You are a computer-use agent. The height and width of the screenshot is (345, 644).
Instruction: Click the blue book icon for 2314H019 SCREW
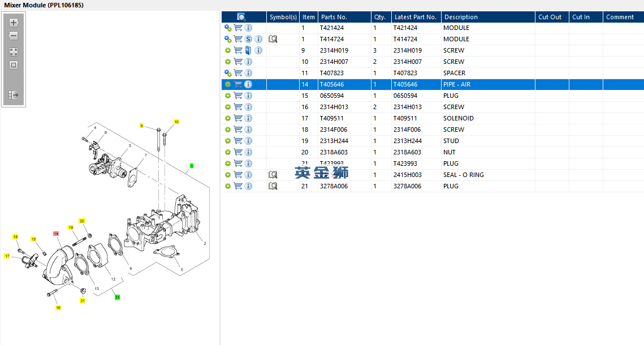(248, 50)
